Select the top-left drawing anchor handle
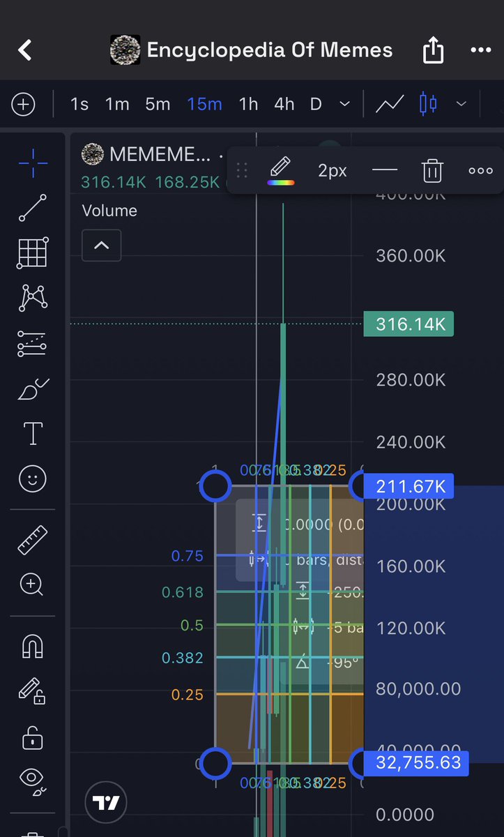This screenshot has height=837, width=504. click(215, 485)
